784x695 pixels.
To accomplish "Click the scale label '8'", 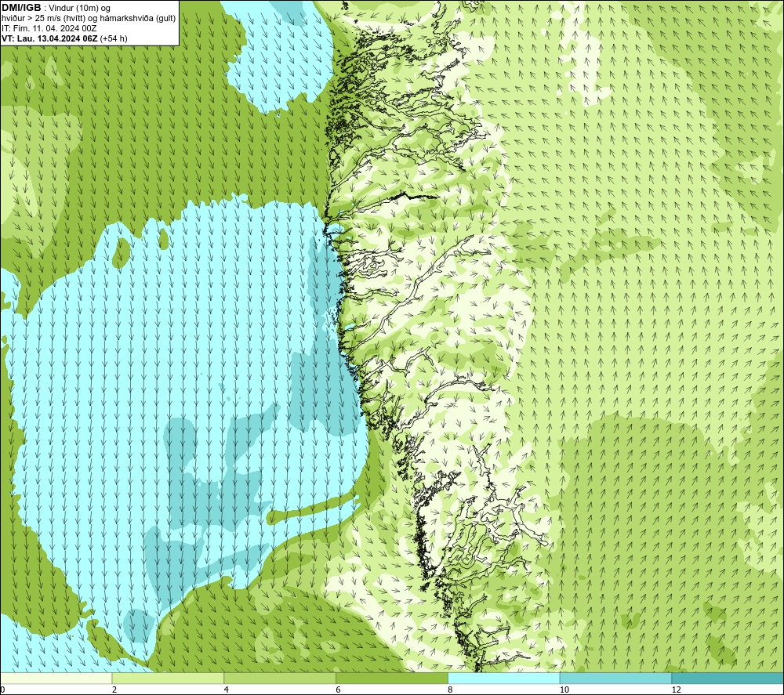I will [x=451, y=690].
